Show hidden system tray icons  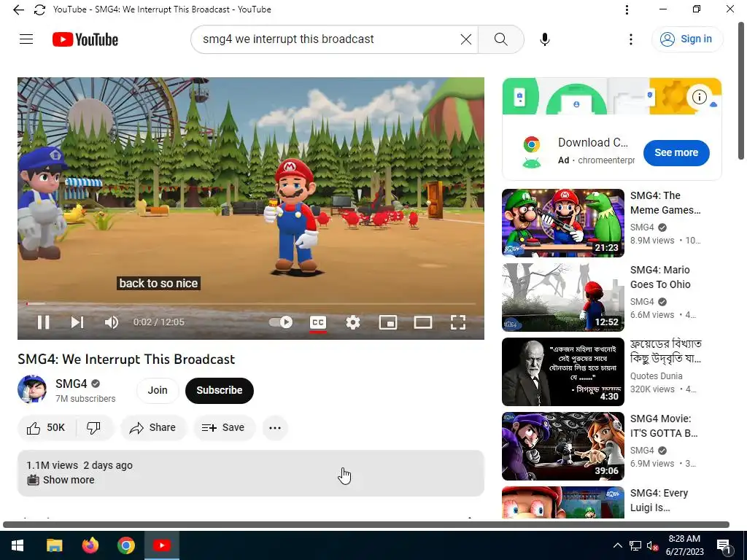tap(617, 545)
